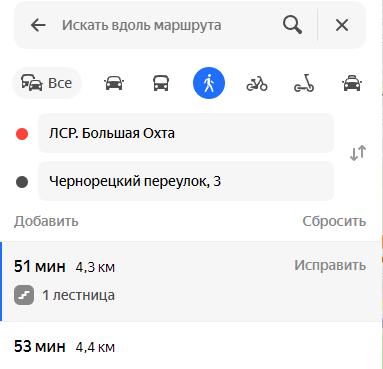Click the magnifying glass search icon
Viewport: 383px width, 369px height.
292,25
